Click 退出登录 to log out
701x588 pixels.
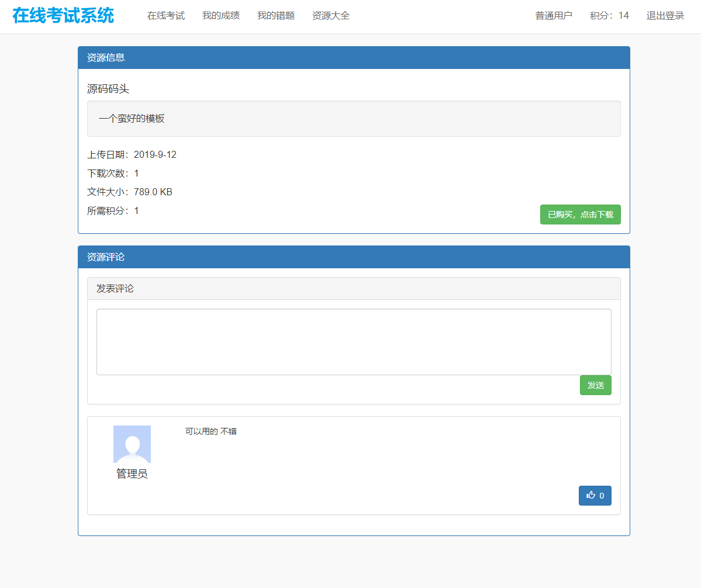point(665,16)
